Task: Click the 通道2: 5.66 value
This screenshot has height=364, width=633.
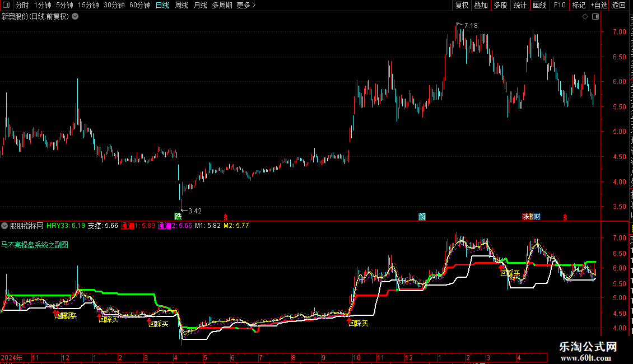Action: [x=175, y=226]
